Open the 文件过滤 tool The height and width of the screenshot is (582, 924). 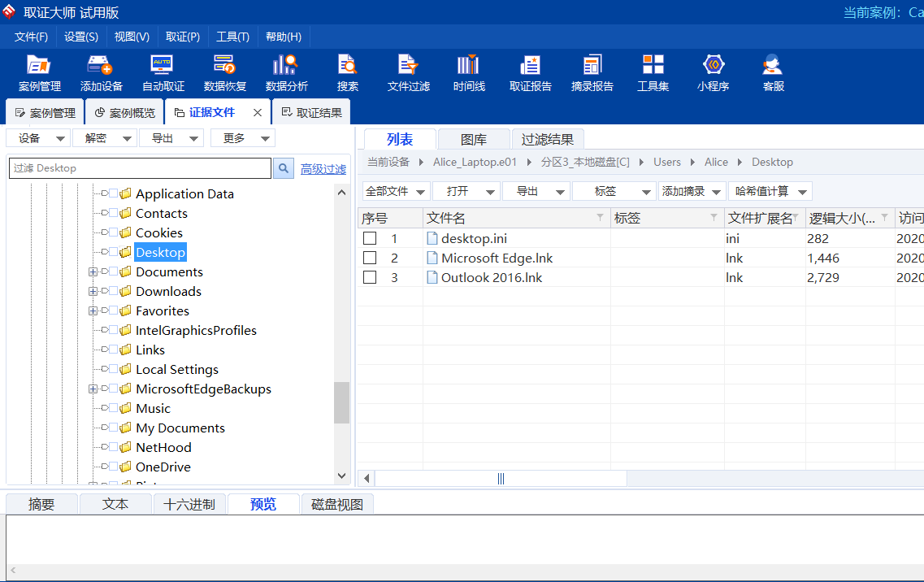coord(409,72)
